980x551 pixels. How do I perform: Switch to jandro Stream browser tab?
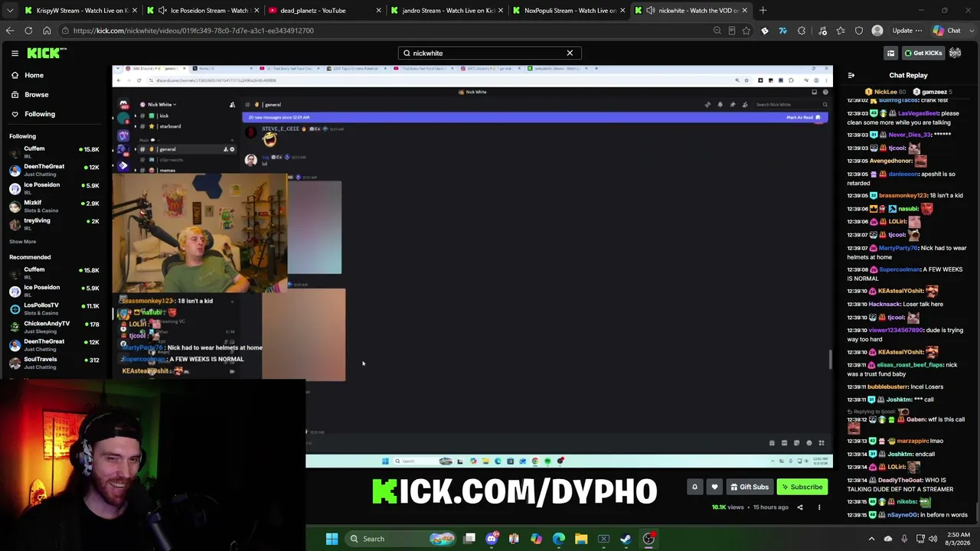point(447,11)
